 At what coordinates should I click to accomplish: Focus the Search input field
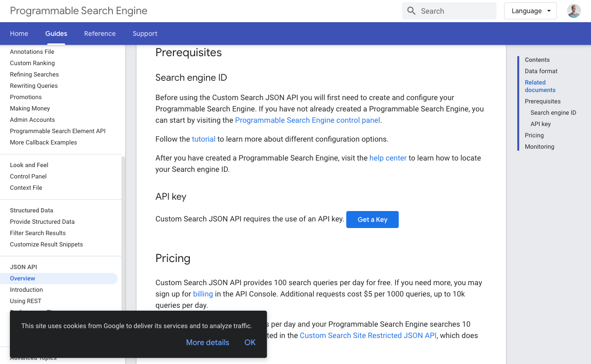(449, 11)
